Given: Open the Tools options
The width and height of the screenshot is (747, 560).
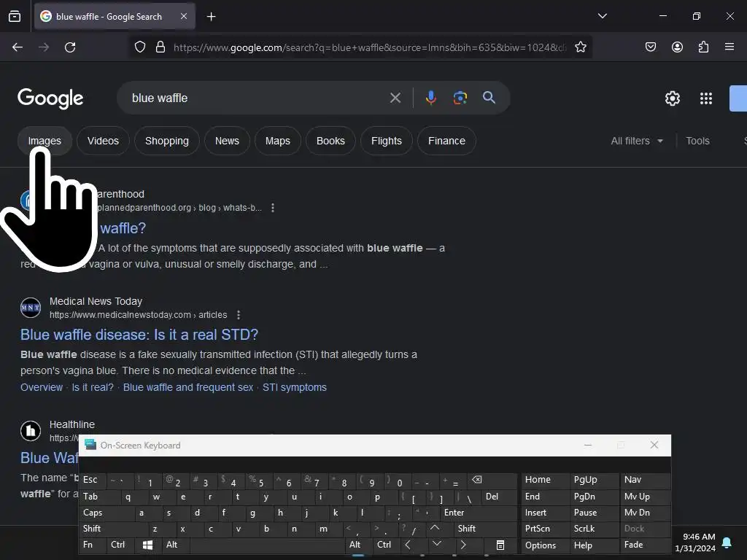Looking at the screenshot, I should tap(697, 141).
